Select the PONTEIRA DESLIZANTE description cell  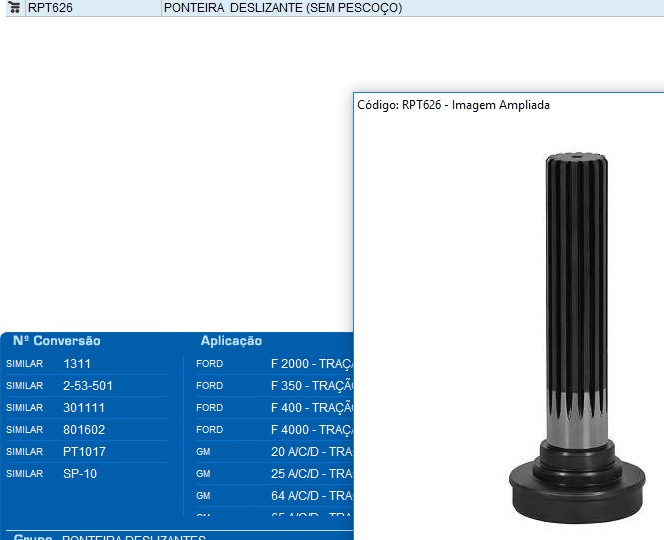(x=282, y=8)
